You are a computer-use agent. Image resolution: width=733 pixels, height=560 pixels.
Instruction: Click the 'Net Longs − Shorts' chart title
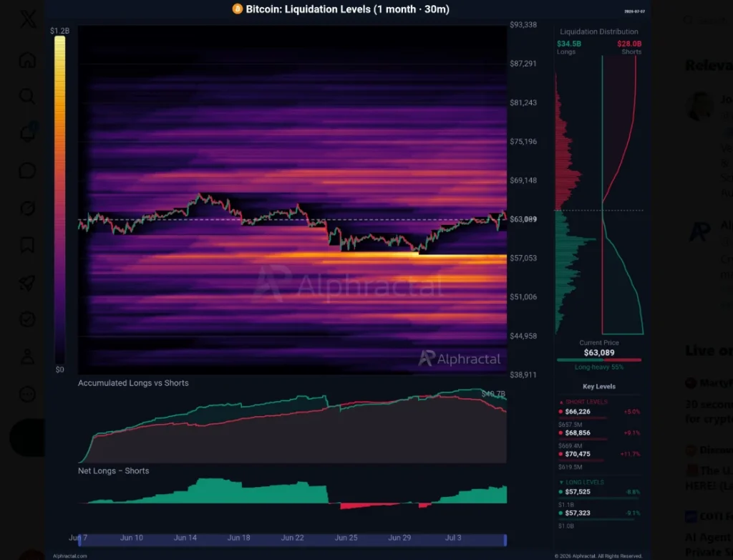click(x=114, y=470)
